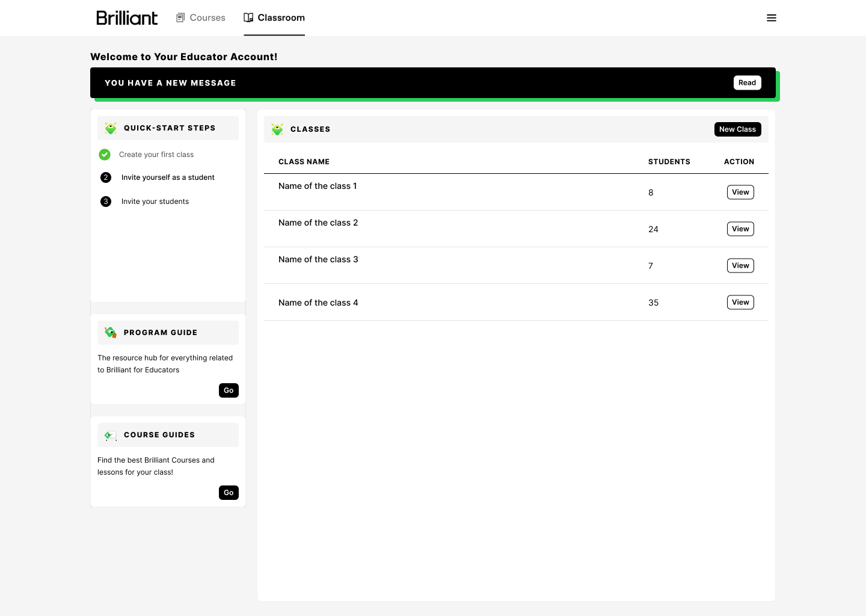Open the Courses tab
The image size is (866, 616).
[x=200, y=18]
